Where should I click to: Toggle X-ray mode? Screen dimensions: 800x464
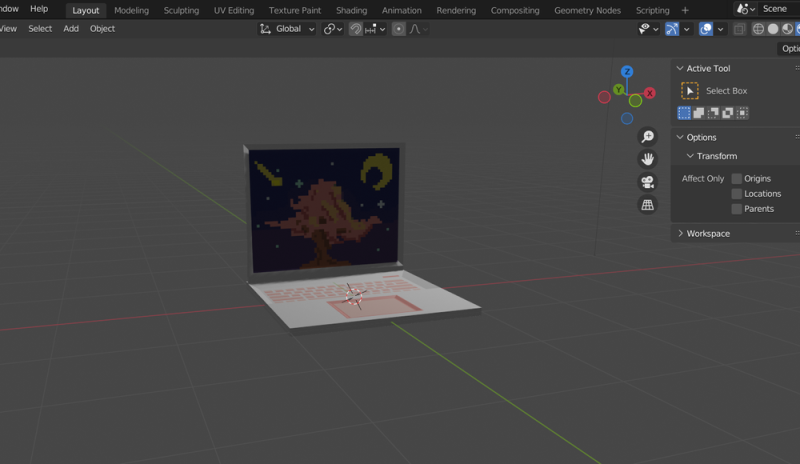(x=739, y=29)
